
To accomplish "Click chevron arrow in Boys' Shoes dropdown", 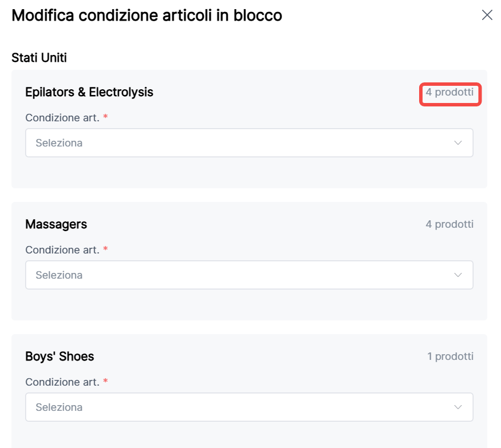I will click(x=458, y=407).
